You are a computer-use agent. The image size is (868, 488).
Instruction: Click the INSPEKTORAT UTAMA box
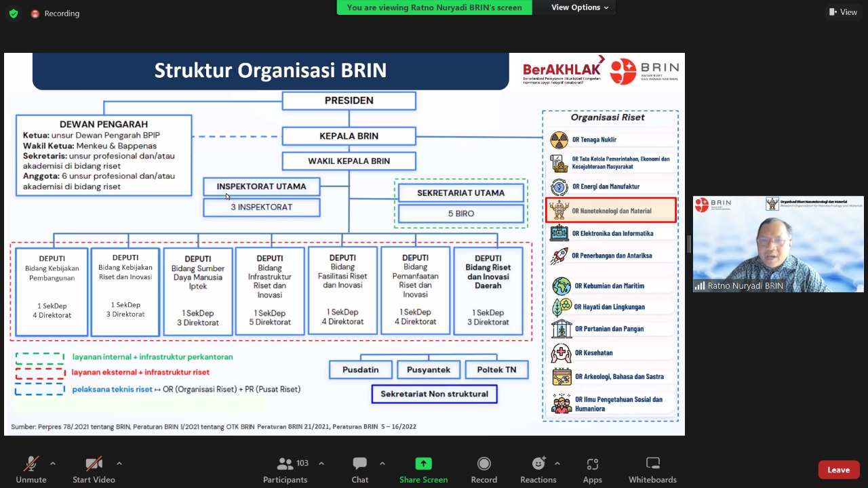(261, 186)
